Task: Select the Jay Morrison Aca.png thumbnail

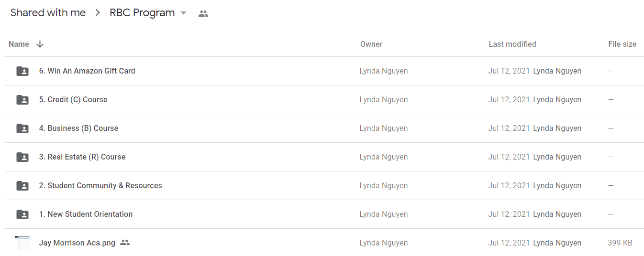Action: tap(22, 243)
